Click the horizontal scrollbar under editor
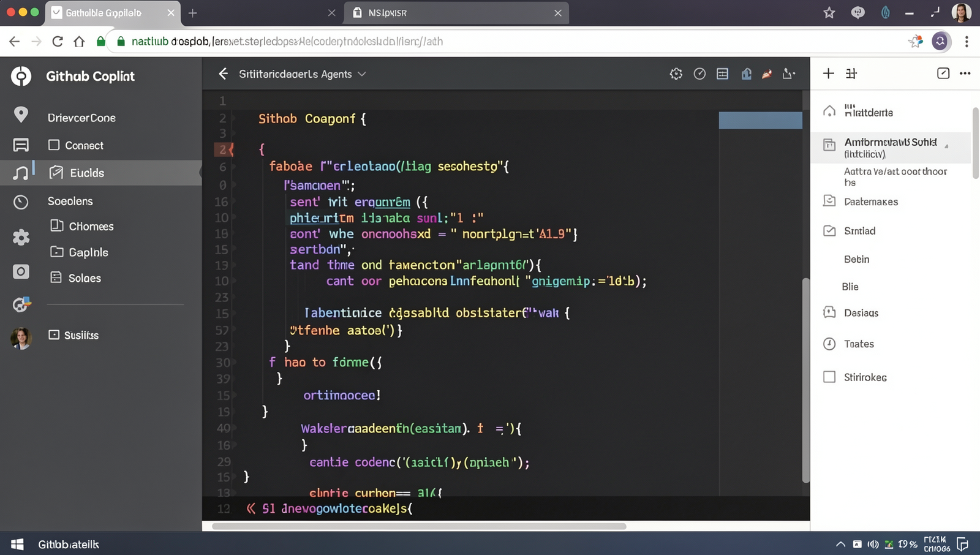Screen dimensions: 980x555 tap(419, 526)
